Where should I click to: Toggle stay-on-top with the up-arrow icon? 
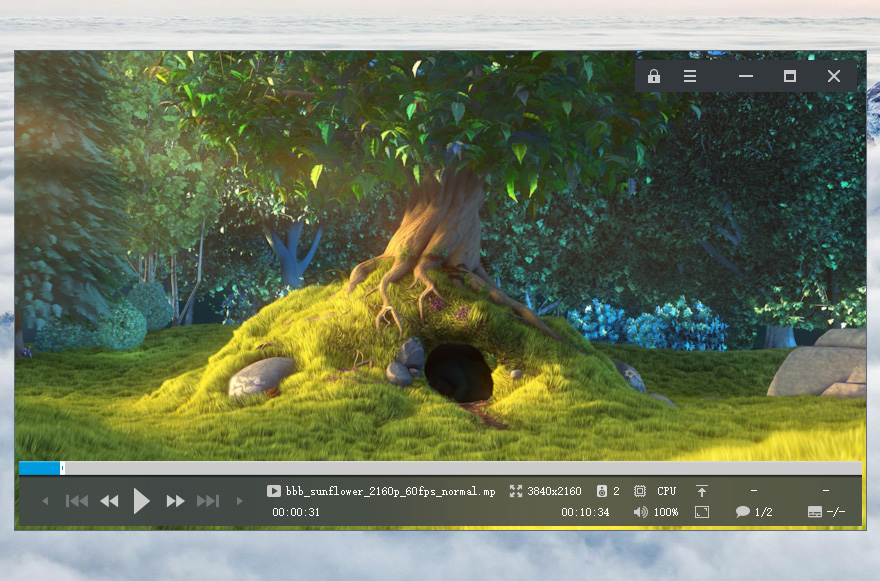click(x=702, y=491)
